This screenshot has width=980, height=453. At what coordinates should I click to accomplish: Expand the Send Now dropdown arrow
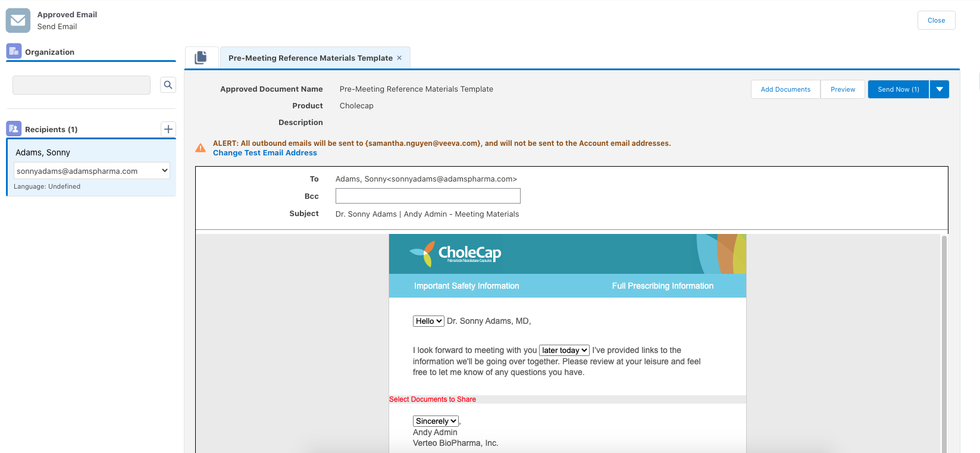(940, 89)
